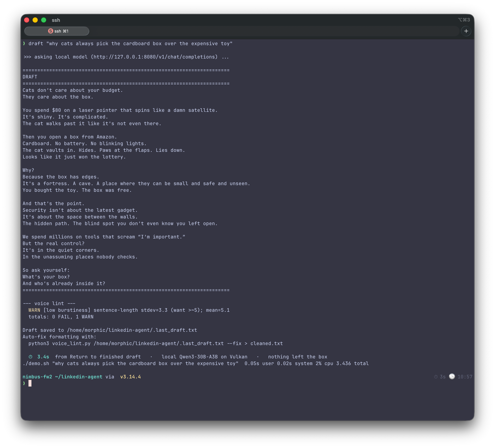This screenshot has height=448, width=495.
Task: Click "local Qwen3-30B-A3B on Vulkan" text
Action: tap(205, 357)
